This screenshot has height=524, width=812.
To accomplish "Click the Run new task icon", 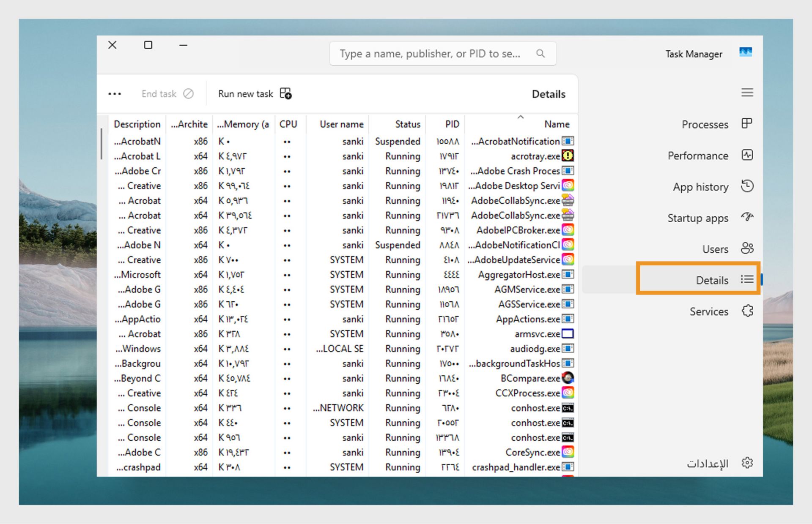I will point(286,93).
